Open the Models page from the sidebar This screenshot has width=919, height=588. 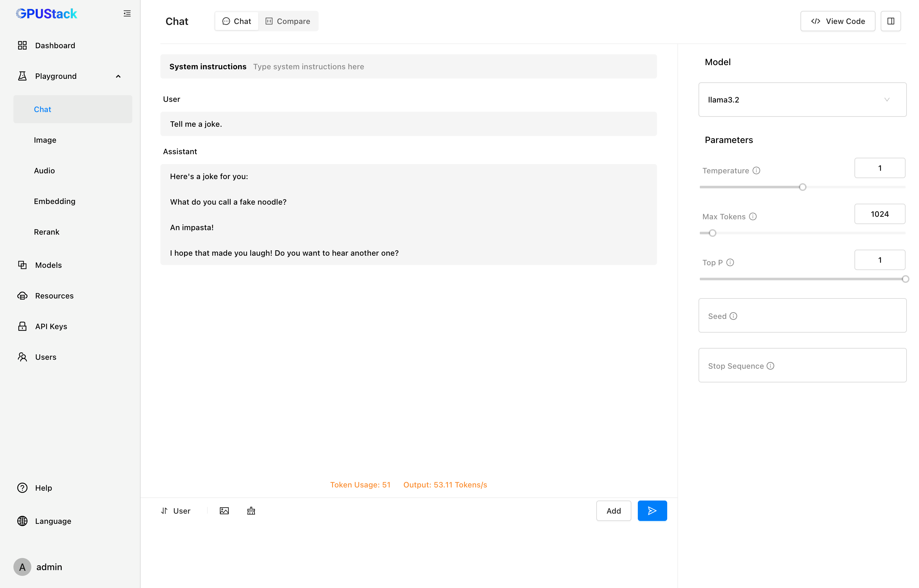[48, 265]
